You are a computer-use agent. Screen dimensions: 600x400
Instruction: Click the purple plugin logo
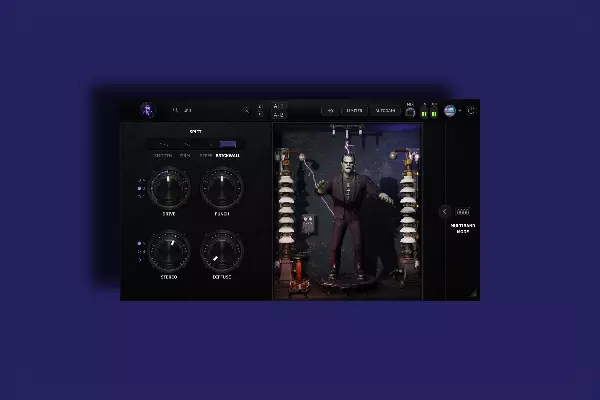click(x=147, y=110)
